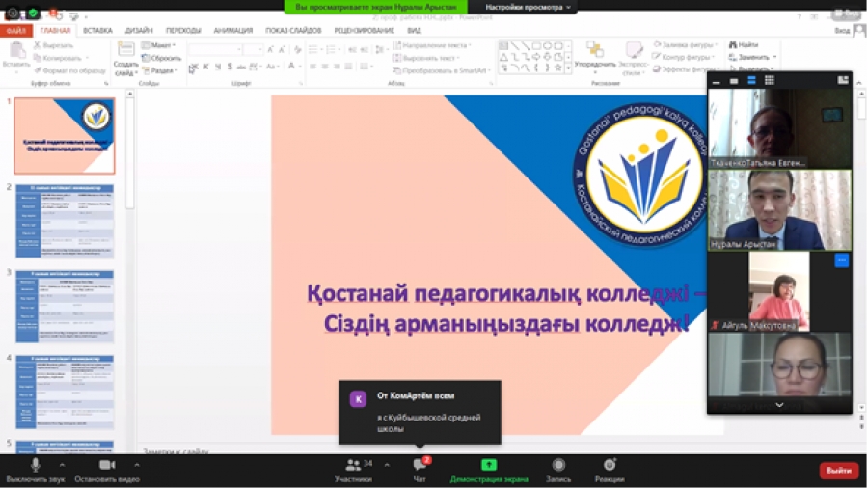This screenshot has height=489, width=868.
Task: Click the Копировать copy command
Action: (58, 58)
